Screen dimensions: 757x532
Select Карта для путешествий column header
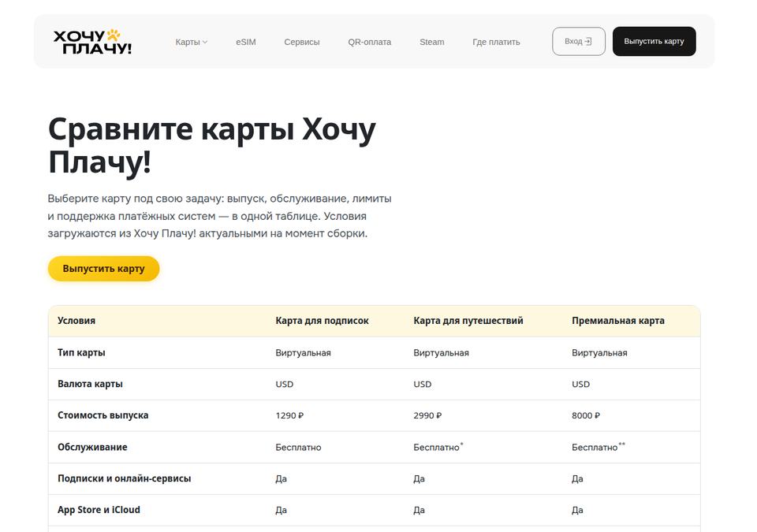468,321
